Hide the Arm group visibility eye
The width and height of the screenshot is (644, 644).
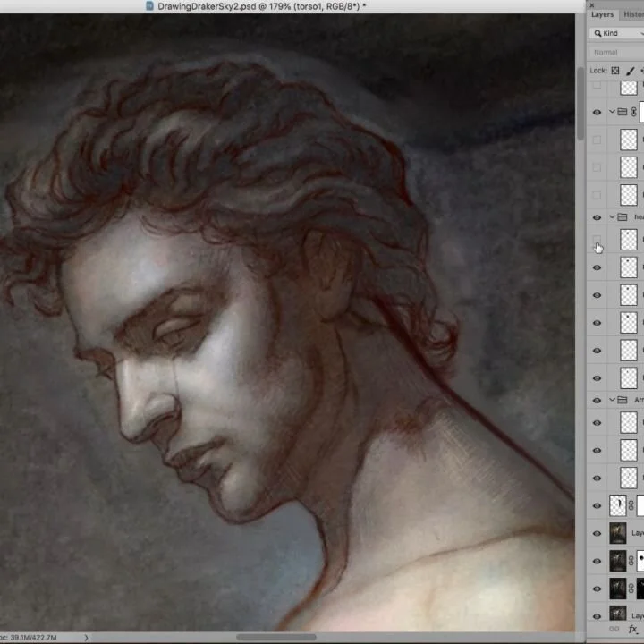coord(597,400)
